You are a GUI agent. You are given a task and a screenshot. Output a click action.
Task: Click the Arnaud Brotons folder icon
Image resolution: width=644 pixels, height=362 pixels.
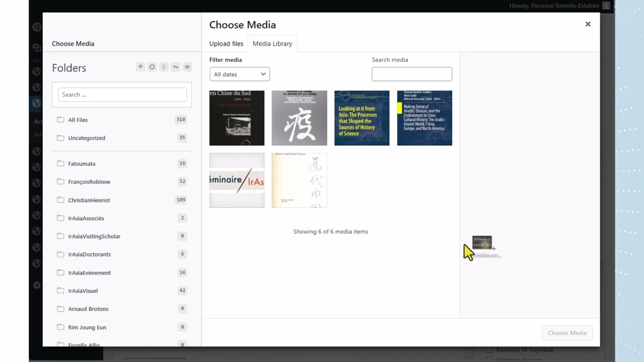tap(60, 309)
